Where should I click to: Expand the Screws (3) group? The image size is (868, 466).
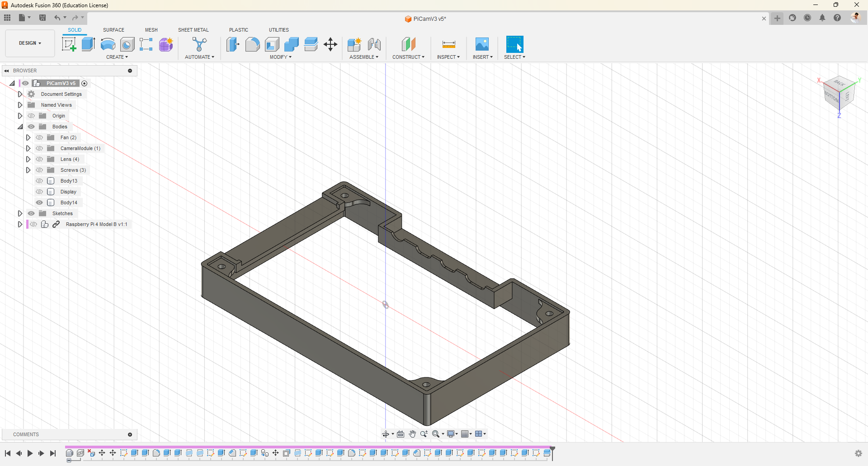28,170
